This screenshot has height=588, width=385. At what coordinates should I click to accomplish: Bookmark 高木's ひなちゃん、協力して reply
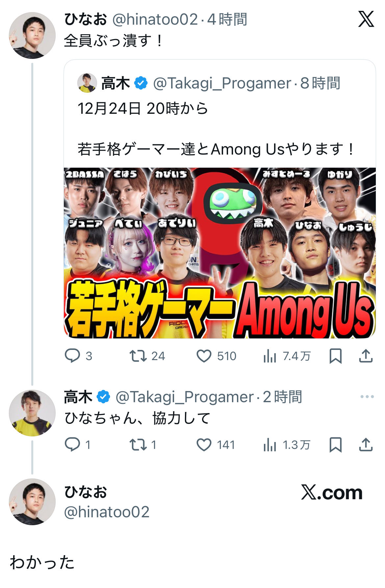point(335,445)
